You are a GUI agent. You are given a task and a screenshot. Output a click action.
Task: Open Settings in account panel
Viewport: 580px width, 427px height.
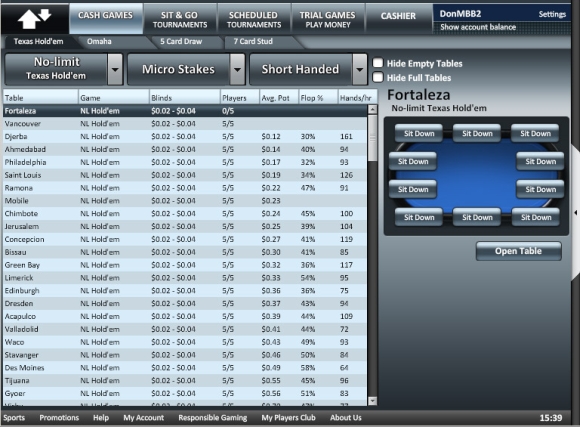click(x=552, y=14)
